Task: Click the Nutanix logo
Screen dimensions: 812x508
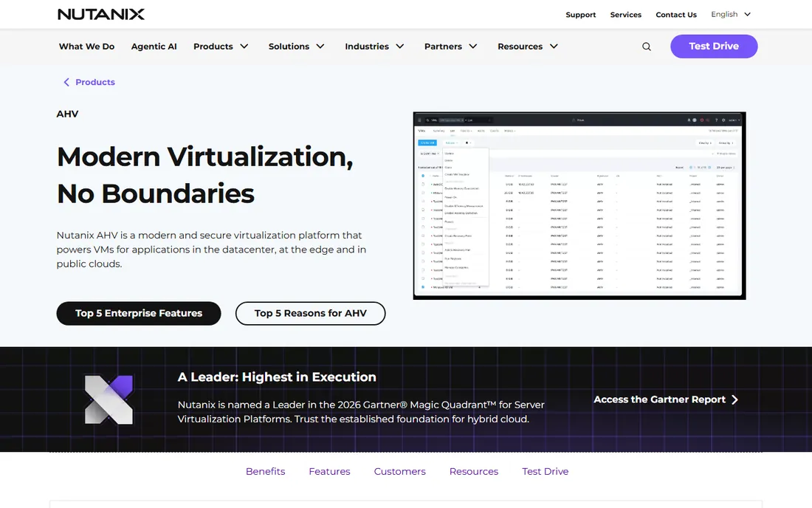Action: (x=101, y=14)
